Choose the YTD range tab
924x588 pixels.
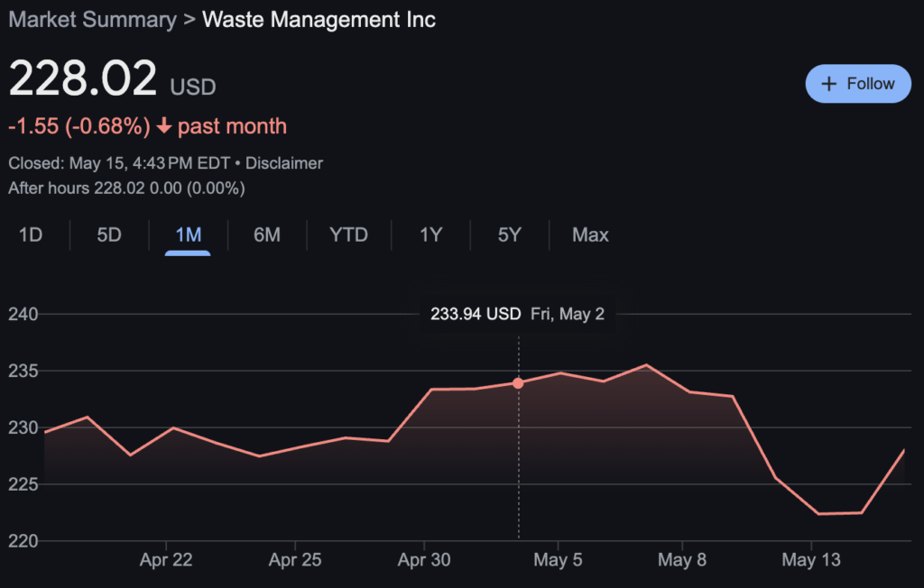pos(349,235)
